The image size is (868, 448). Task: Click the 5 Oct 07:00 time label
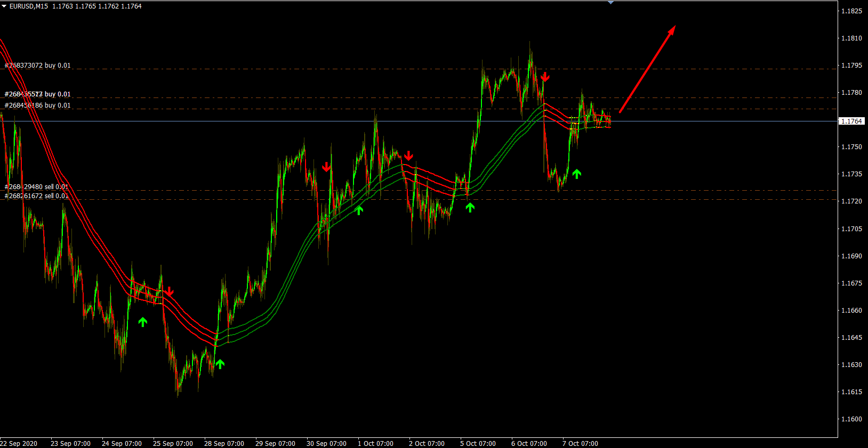click(478, 444)
